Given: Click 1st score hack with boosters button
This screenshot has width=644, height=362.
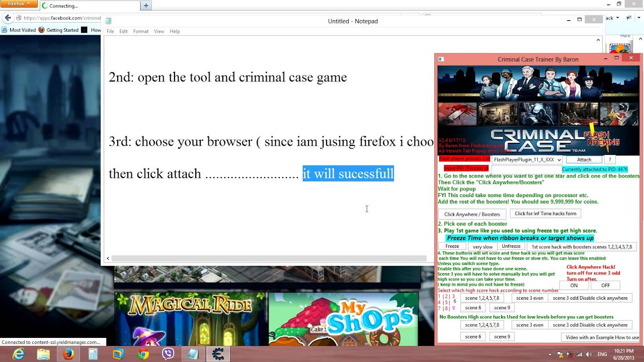Looking at the screenshot, I should (x=582, y=247).
